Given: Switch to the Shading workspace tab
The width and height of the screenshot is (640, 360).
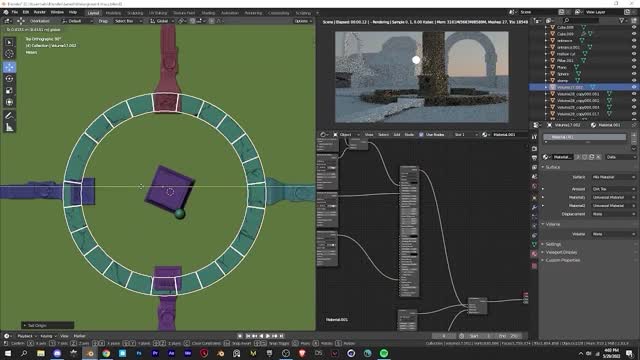Looking at the screenshot, I should pyautogui.click(x=208, y=13).
